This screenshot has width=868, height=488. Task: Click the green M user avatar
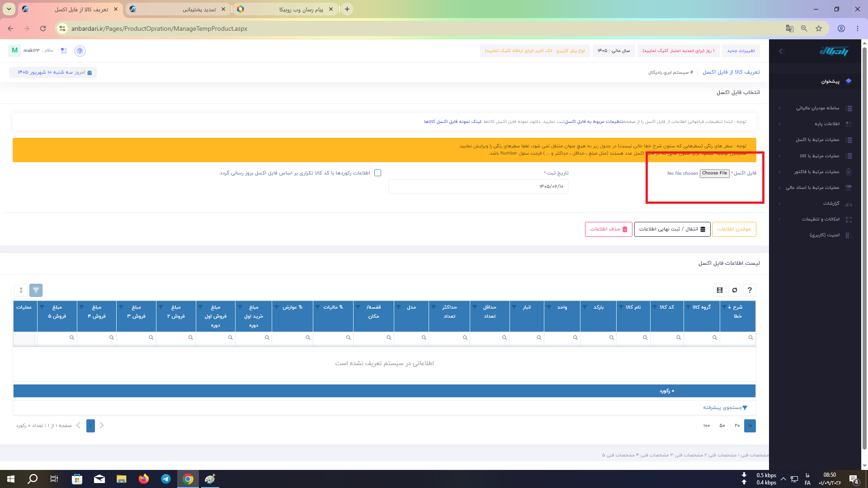pos(14,51)
